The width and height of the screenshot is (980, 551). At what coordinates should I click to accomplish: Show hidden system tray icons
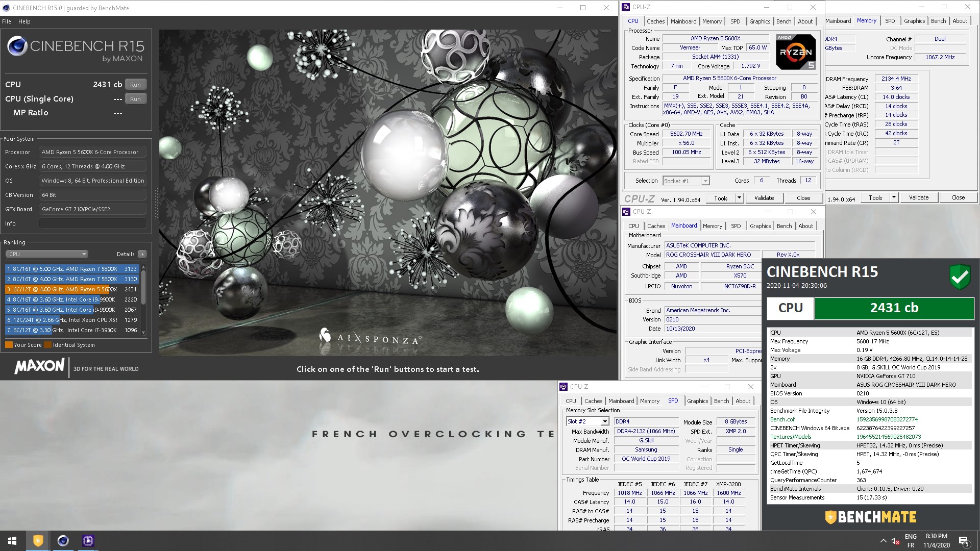click(x=883, y=541)
